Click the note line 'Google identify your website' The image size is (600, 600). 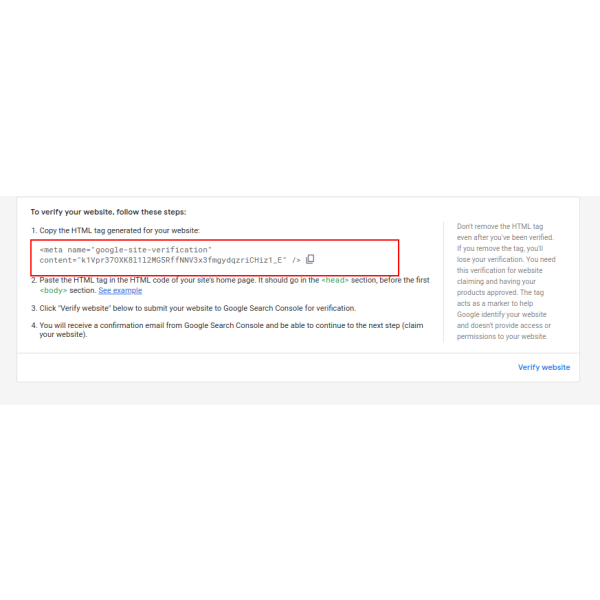click(x=501, y=315)
